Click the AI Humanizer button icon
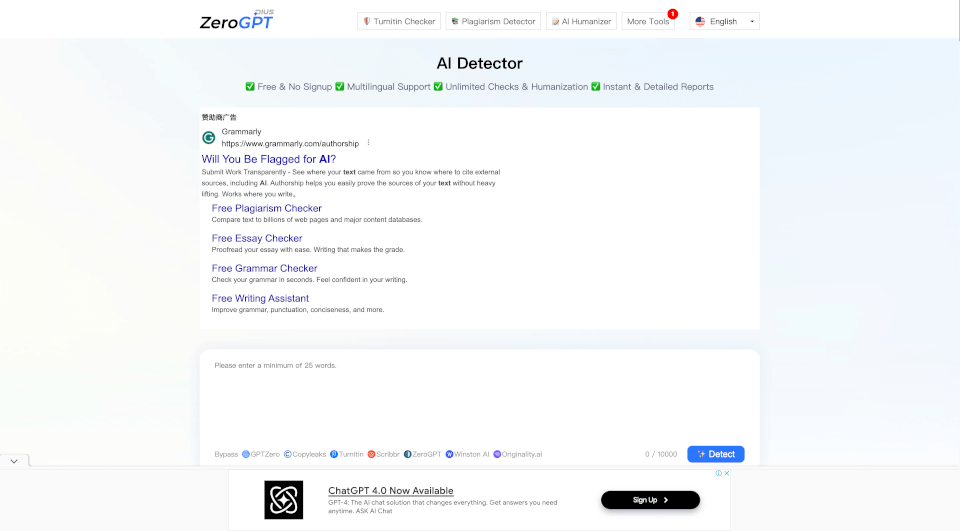 coord(555,21)
